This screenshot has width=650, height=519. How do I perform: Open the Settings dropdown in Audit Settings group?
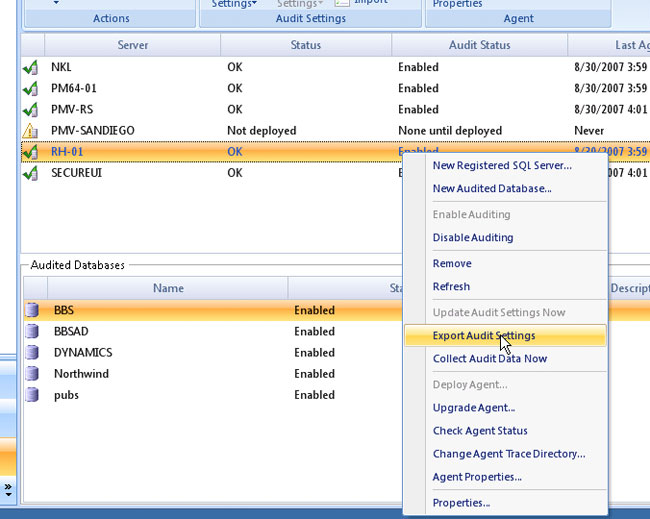click(x=234, y=4)
